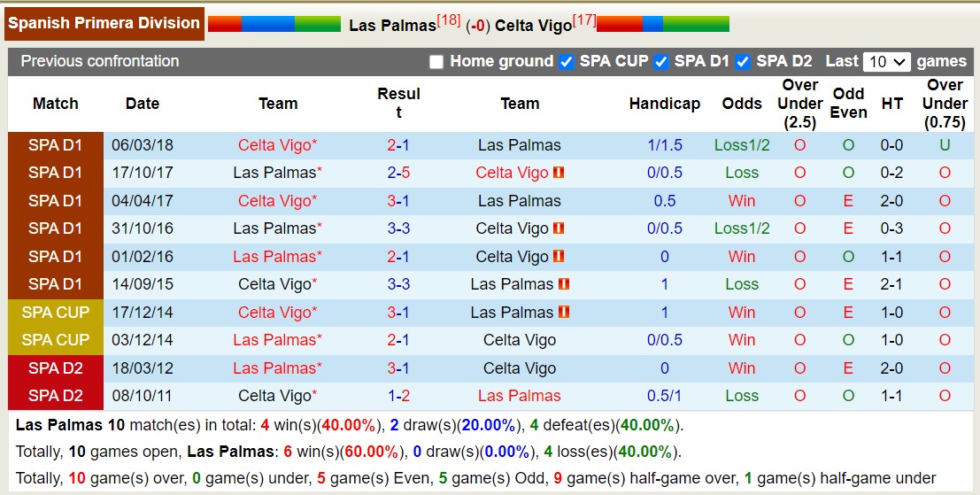This screenshot has height=495, width=980.
Task: Click green segment of Las Palmas form bar
Action: (317, 24)
